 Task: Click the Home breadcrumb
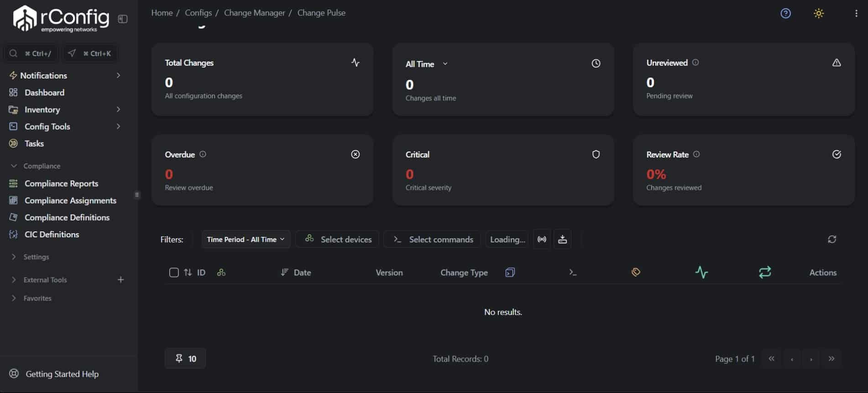(x=162, y=13)
